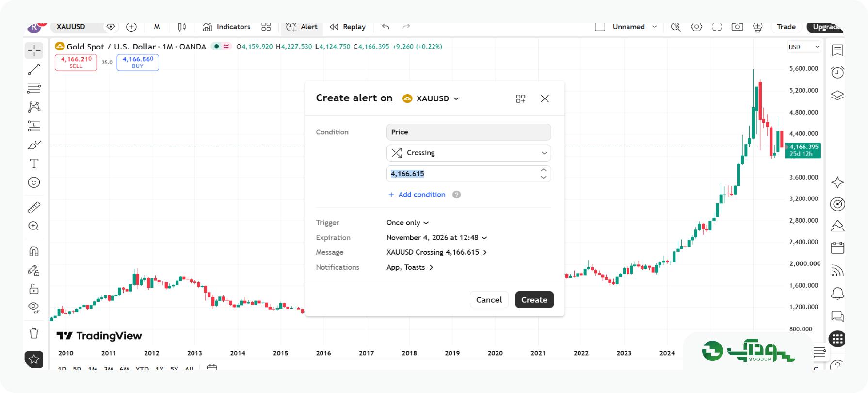Open the notifications bell panel
The width and height of the screenshot is (868, 393).
pyautogui.click(x=837, y=294)
